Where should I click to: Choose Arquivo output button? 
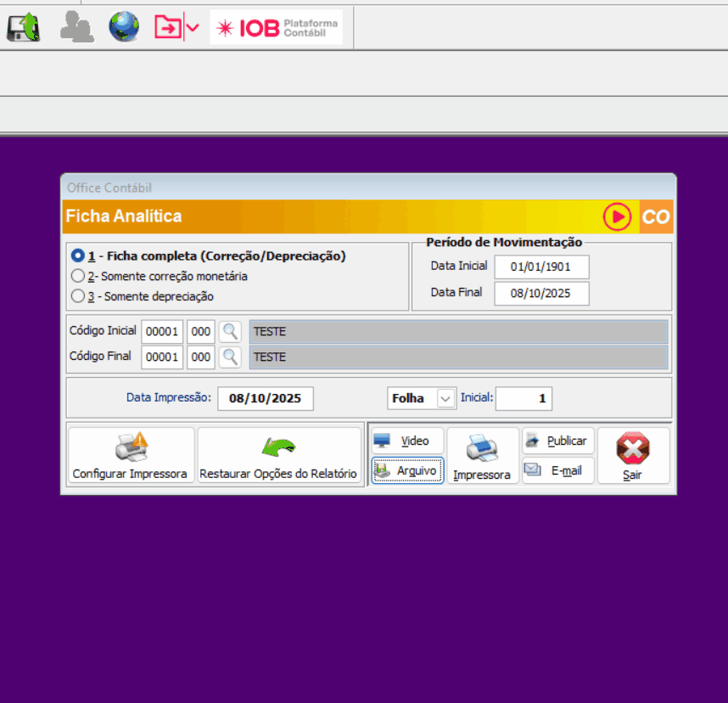point(407,470)
